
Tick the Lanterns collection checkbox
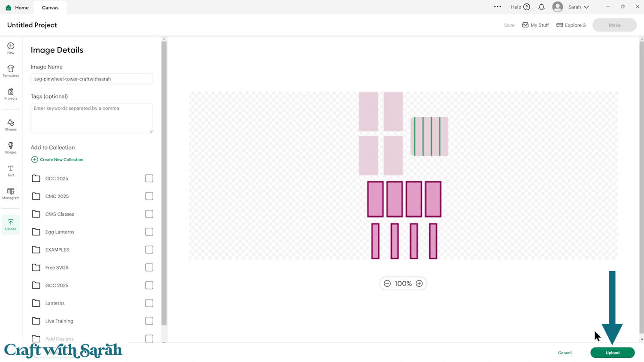click(x=149, y=303)
